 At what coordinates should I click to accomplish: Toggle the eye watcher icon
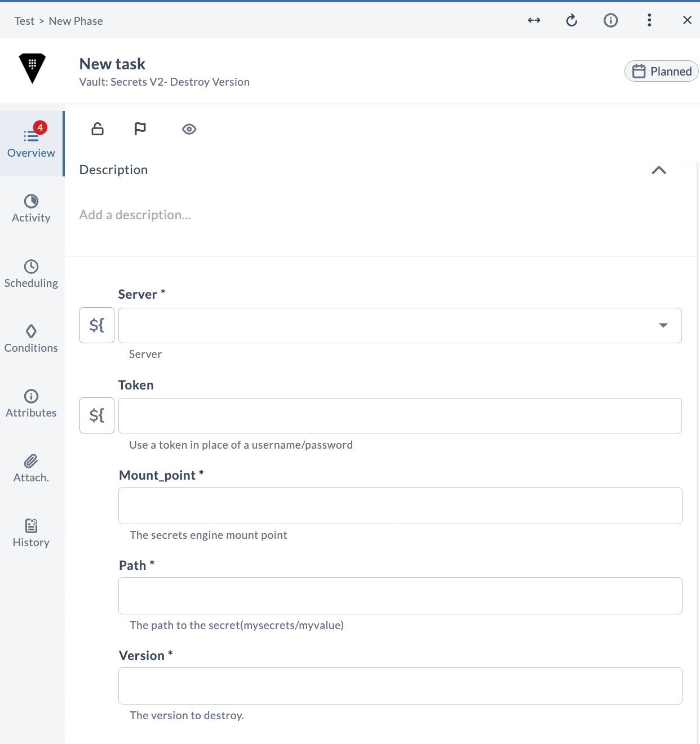coord(189,129)
